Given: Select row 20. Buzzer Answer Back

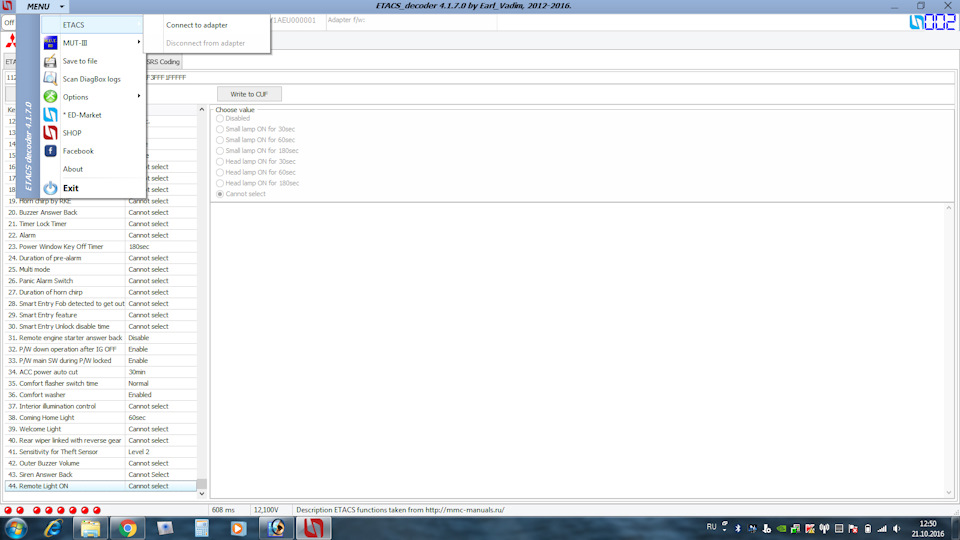Looking at the screenshot, I should pos(101,212).
